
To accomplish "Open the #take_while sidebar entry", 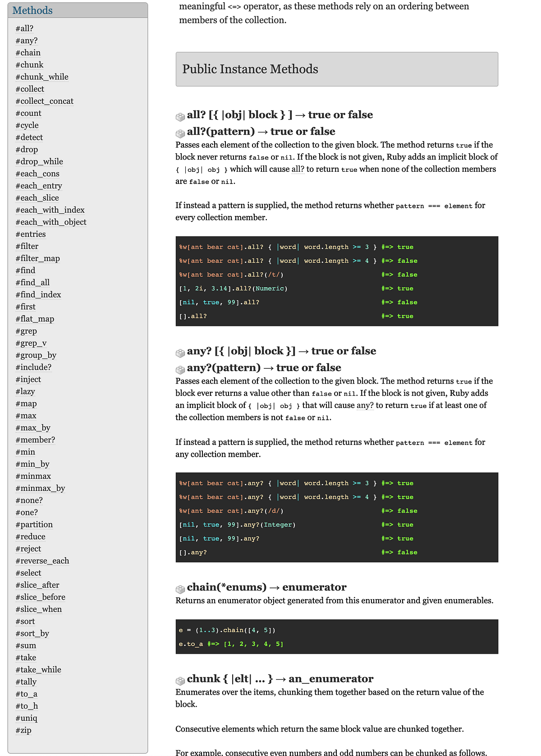I will tap(38, 669).
